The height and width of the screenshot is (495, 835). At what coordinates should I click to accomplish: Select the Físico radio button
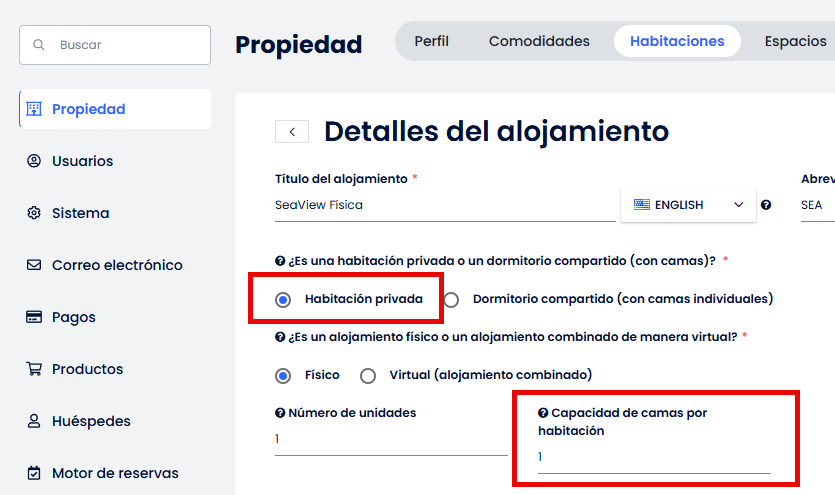(x=283, y=376)
